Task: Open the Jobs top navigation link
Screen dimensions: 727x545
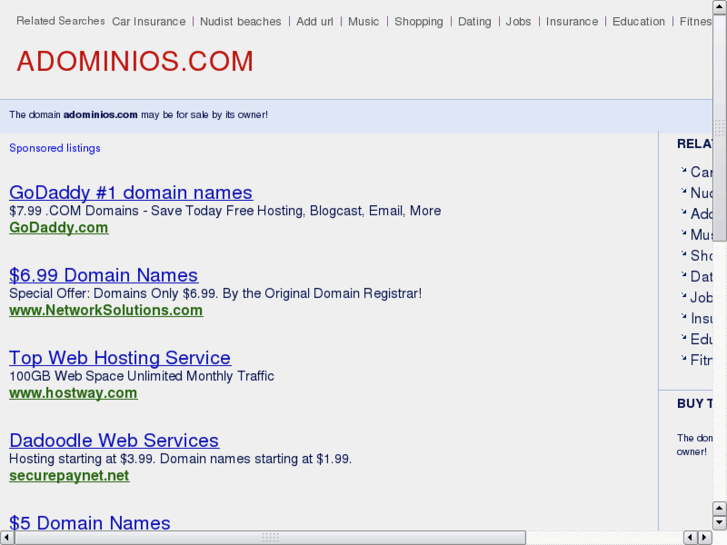Action: (518, 22)
